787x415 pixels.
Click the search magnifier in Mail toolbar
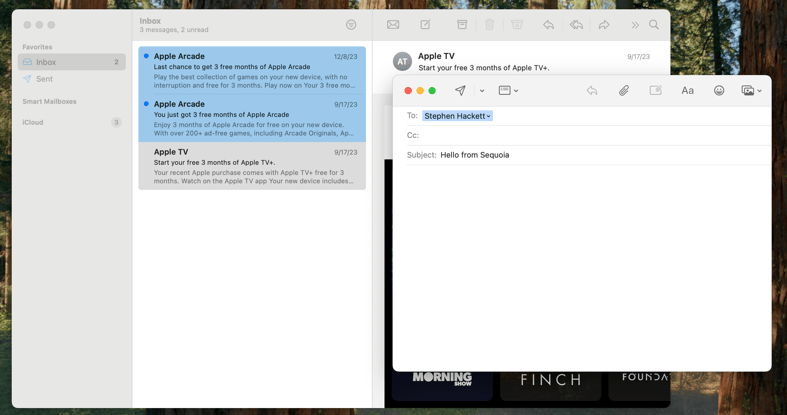pyautogui.click(x=653, y=25)
